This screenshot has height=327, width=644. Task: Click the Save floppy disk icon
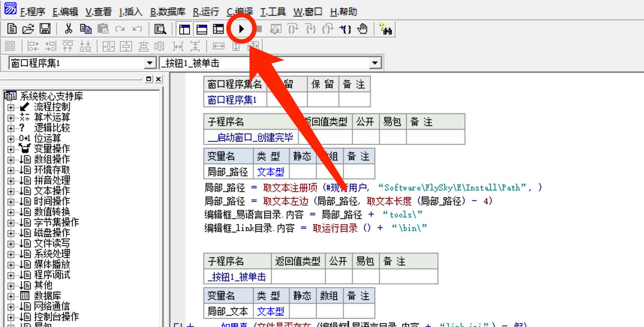45,29
